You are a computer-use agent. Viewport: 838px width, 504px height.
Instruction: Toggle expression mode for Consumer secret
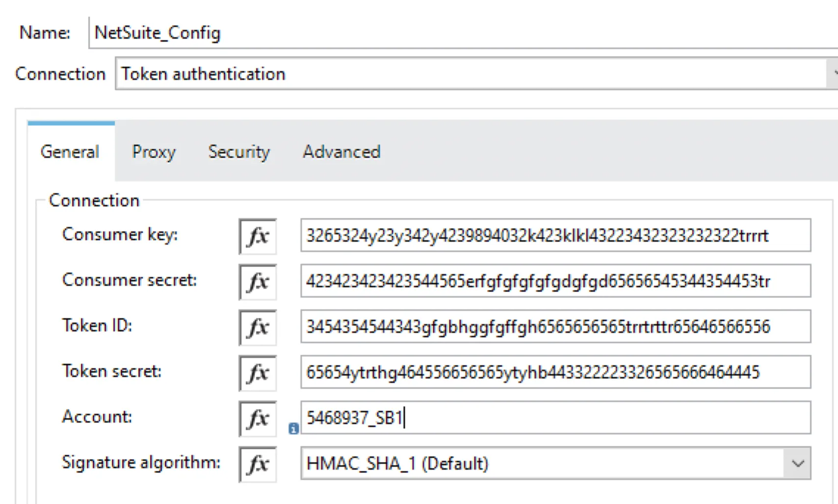click(x=258, y=282)
